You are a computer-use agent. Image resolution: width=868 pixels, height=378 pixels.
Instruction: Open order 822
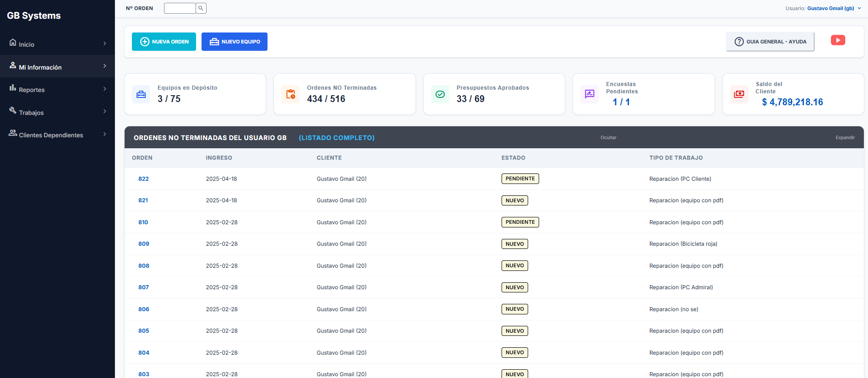[x=143, y=179]
